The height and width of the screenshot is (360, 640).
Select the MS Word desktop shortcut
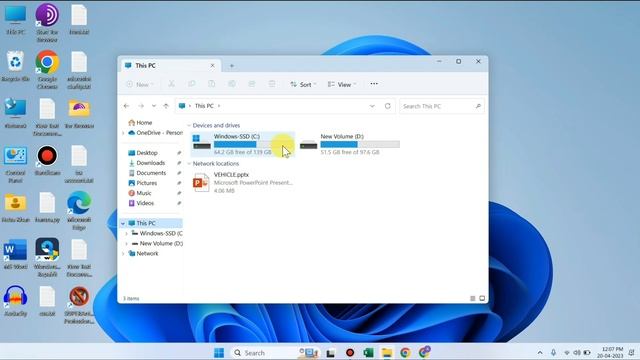point(16,255)
